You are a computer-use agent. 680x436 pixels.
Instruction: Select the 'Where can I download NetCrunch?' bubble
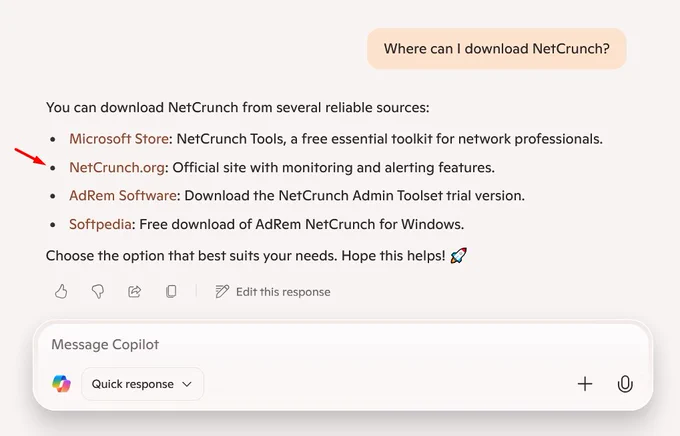497,49
